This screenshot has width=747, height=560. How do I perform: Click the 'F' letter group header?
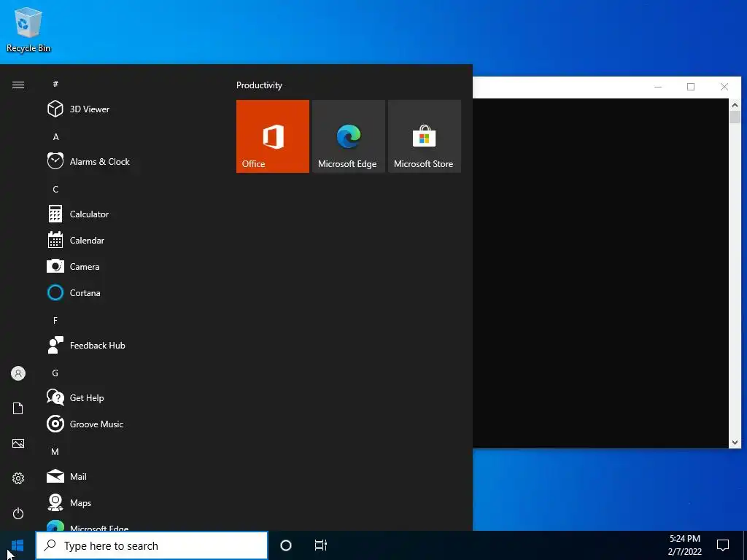click(x=55, y=321)
